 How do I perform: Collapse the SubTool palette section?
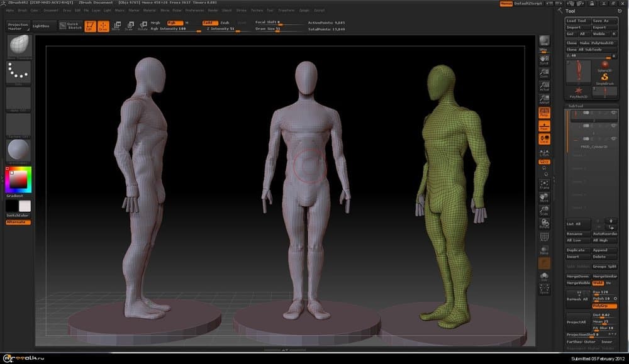(576, 106)
